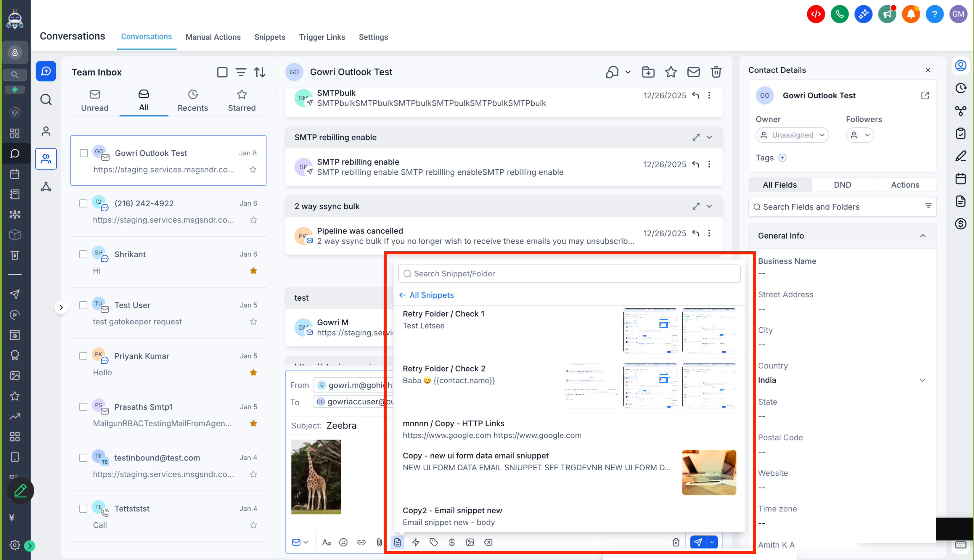
Task: Select the Priyank Kumar conversation checkbox
Action: [83, 356]
